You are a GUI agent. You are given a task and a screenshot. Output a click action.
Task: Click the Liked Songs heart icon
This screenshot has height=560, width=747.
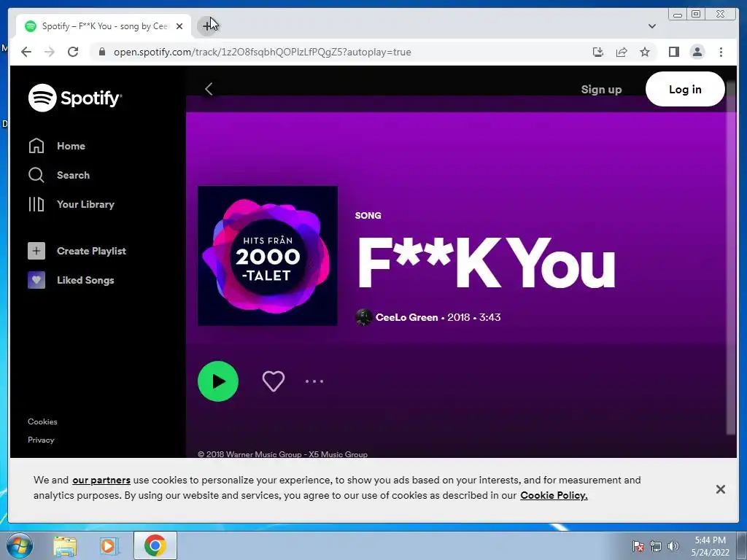(x=36, y=280)
